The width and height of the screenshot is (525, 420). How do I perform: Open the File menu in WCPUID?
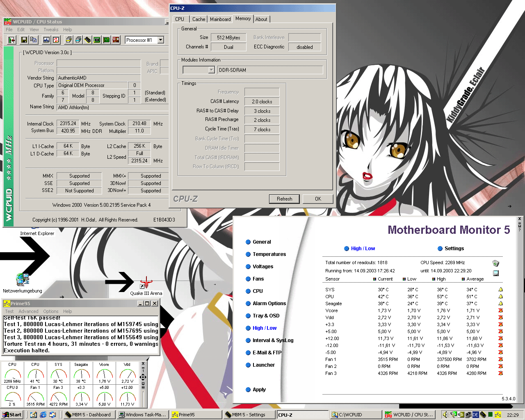tap(9, 30)
